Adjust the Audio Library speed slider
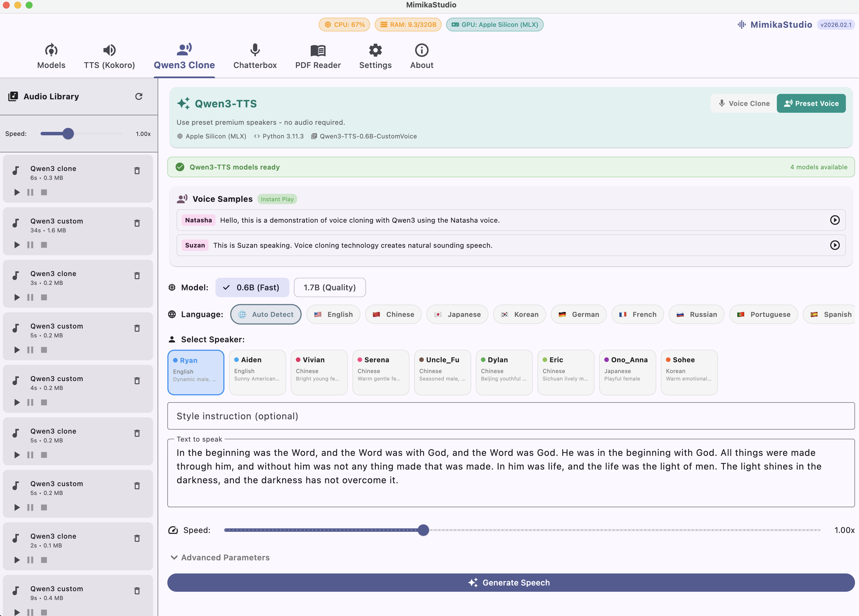 pyautogui.click(x=68, y=134)
